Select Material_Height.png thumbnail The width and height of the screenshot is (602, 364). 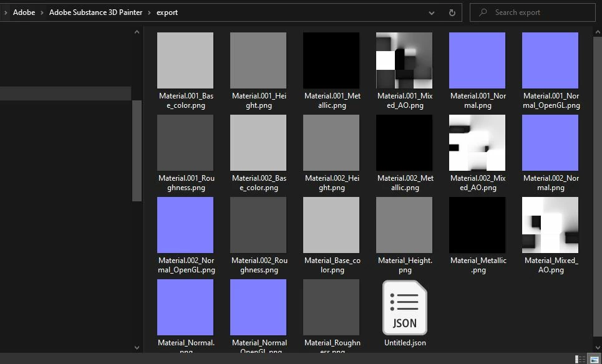tap(404, 225)
